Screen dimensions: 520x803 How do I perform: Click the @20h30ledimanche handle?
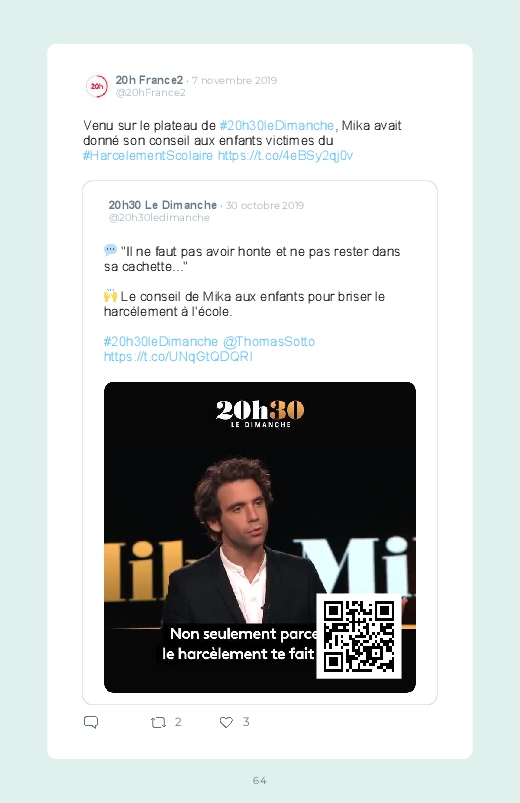tap(159, 218)
